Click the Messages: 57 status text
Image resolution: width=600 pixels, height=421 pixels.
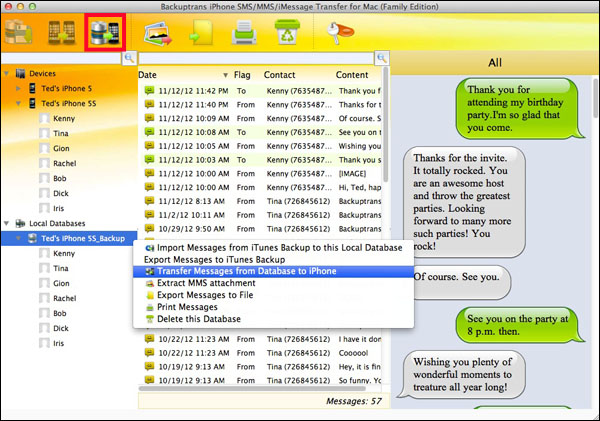(354, 401)
